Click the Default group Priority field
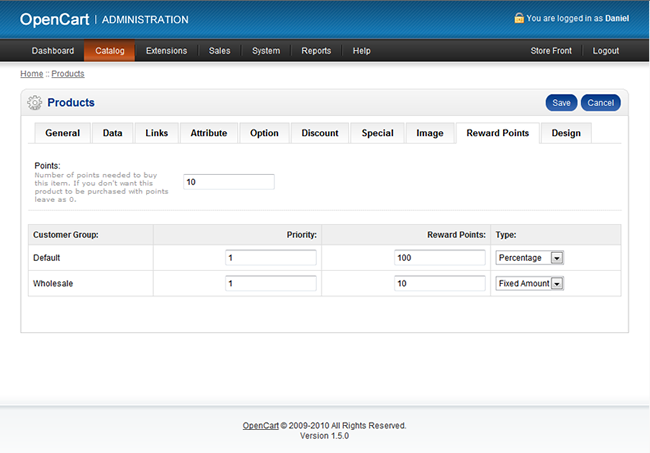The image size is (650, 453). pyautogui.click(x=271, y=258)
